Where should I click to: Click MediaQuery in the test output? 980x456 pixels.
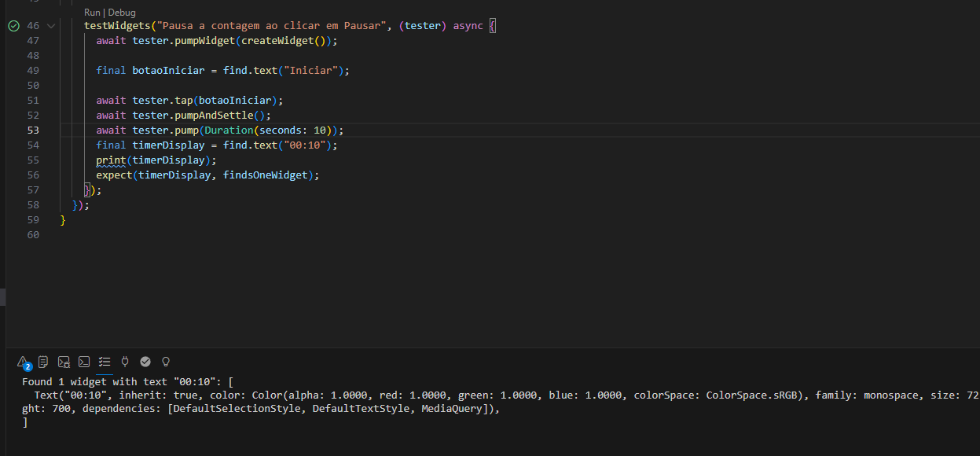(x=451, y=409)
